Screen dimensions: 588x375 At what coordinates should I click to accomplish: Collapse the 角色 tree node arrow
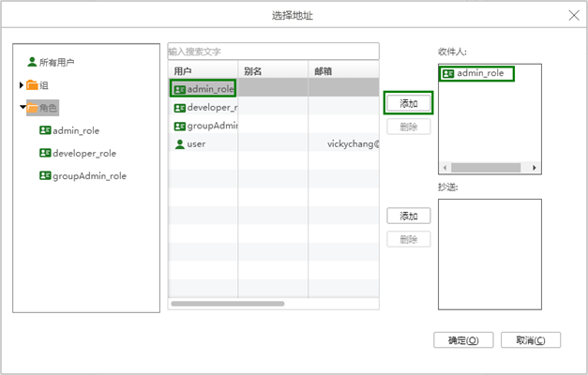click(x=22, y=108)
